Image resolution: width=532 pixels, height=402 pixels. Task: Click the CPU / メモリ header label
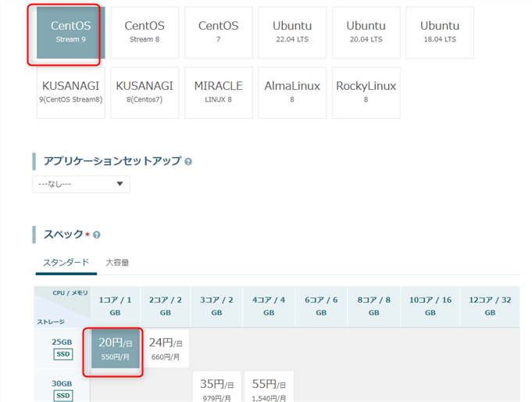tap(70, 293)
